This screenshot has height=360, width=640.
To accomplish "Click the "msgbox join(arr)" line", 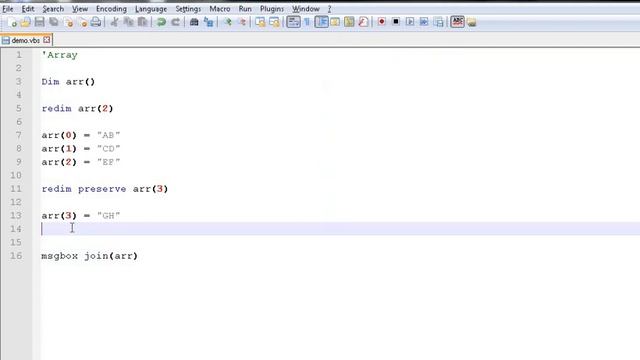I will pos(89,256).
